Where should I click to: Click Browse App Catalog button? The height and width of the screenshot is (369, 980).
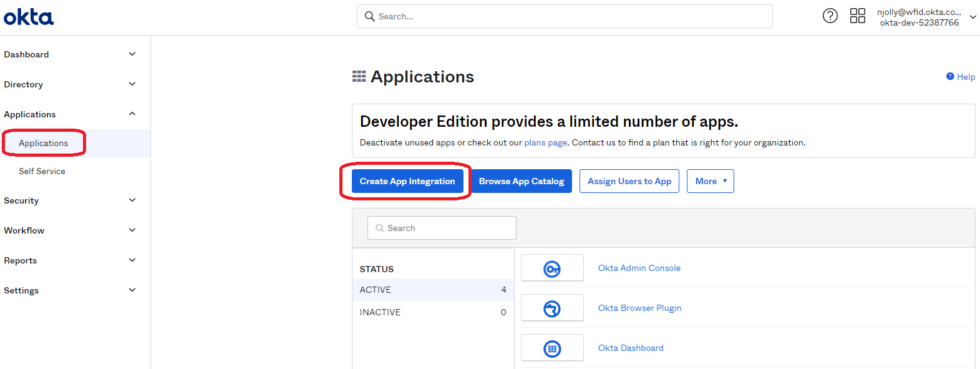pyautogui.click(x=522, y=181)
